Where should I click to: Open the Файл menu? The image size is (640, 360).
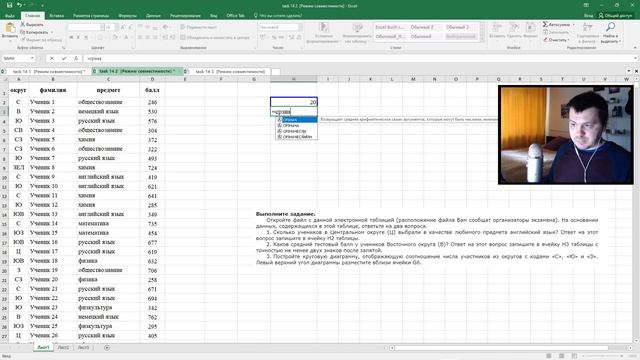click(10, 16)
